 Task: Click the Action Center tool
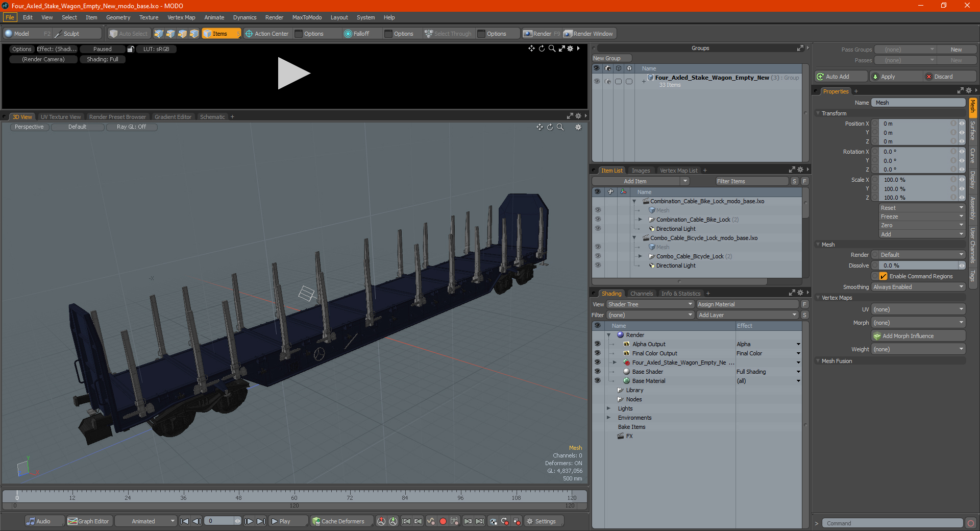[267, 34]
